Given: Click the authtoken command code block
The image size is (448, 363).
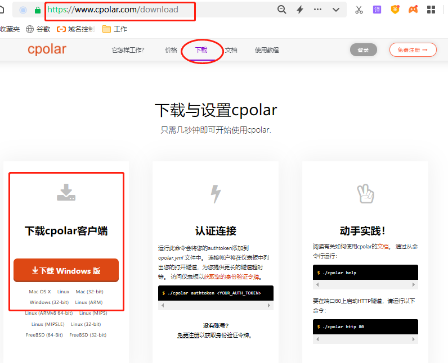Looking at the screenshot, I should click(216, 293).
